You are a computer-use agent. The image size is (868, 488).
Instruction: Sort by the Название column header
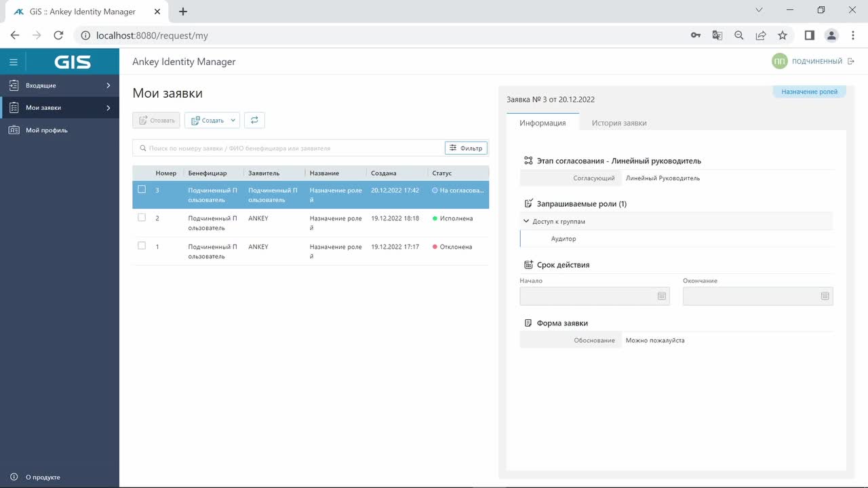coord(324,173)
